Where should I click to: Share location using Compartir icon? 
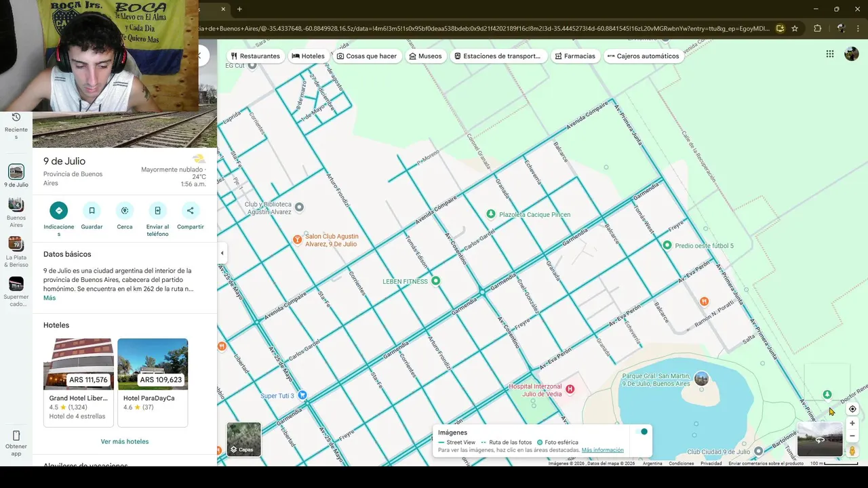pyautogui.click(x=191, y=211)
